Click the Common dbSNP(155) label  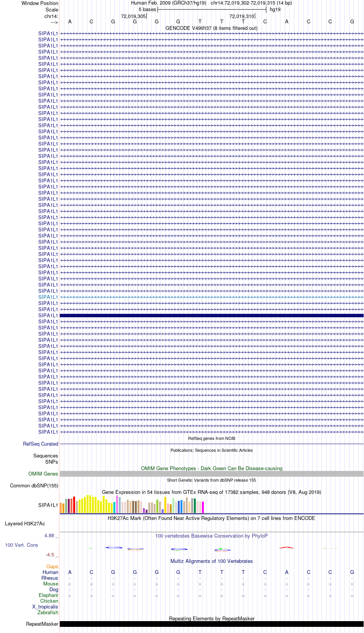(34, 485)
